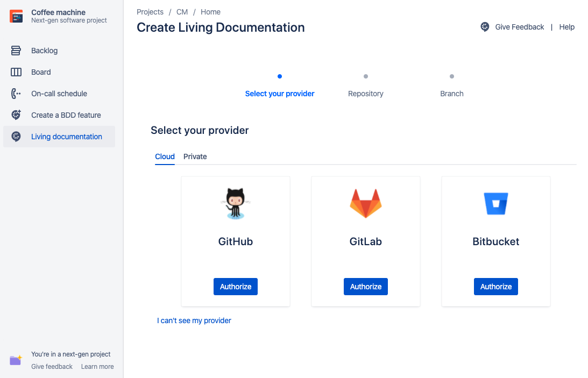Click the Create a BDD feature icon
This screenshot has width=588, height=378.
pyautogui.click(x=16, y=115)
